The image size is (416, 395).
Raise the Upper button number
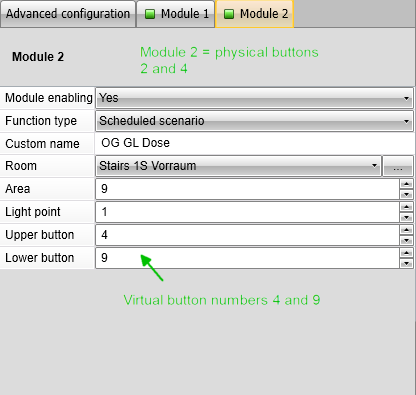[406, 230]
